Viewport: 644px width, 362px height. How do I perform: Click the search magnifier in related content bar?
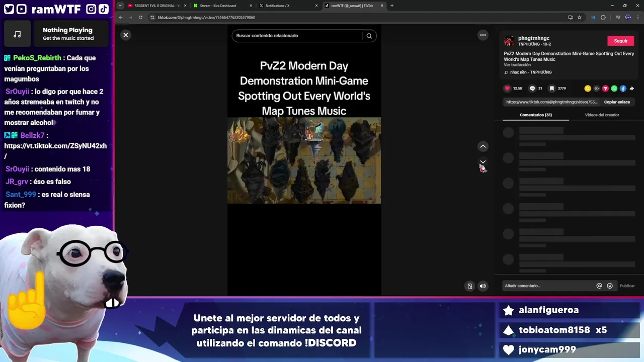(x=369, y=36)
